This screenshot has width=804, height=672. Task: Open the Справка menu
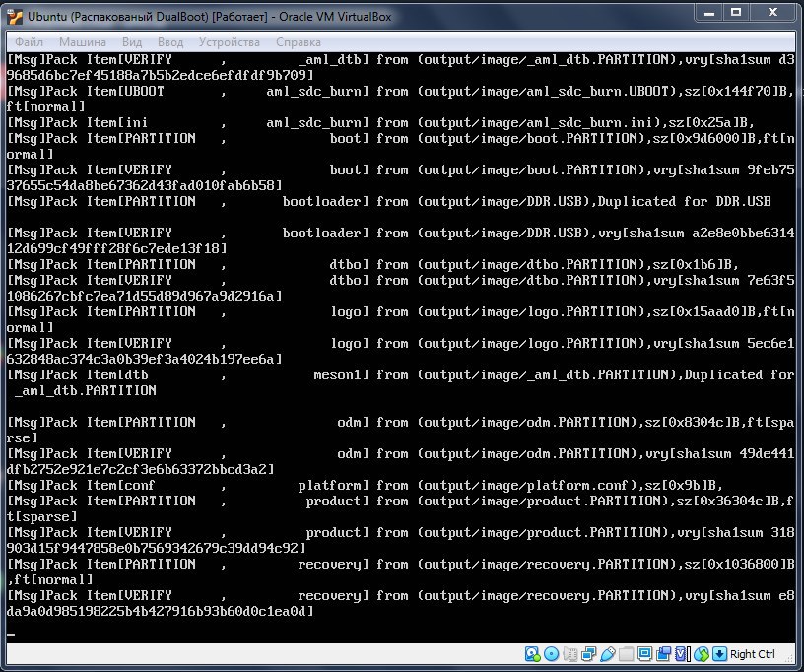(299, 42)
